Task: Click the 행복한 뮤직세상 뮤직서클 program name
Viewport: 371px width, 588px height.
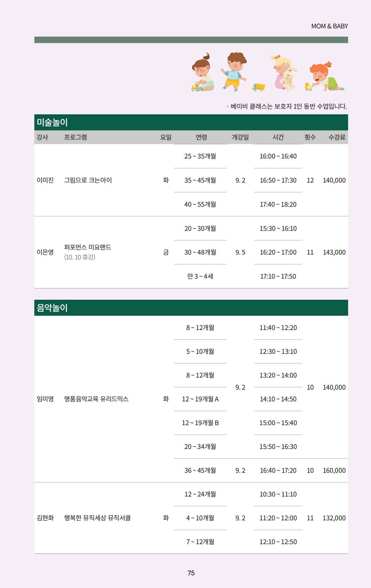Action: point(97,518)
